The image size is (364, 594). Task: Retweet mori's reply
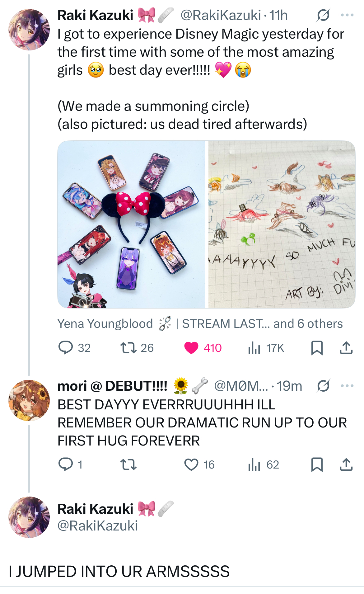point(128,464)
